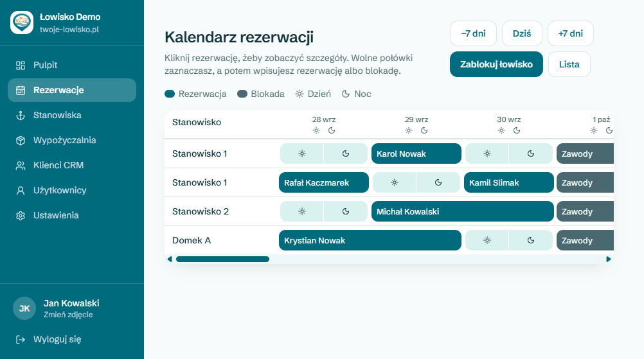The width and height of the screenshot is (644, 359).
Task: Click the Rezerwacja legend color swatch
Action: pyautogui.click(x=170, y=94)
